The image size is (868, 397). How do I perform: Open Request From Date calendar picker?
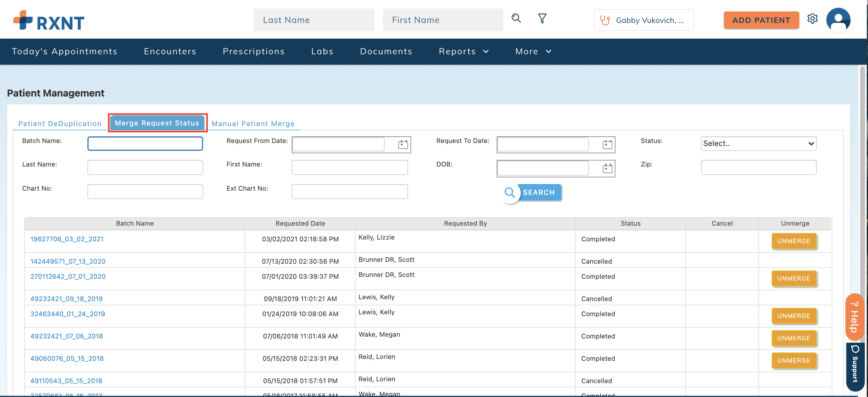pos(403,145)
